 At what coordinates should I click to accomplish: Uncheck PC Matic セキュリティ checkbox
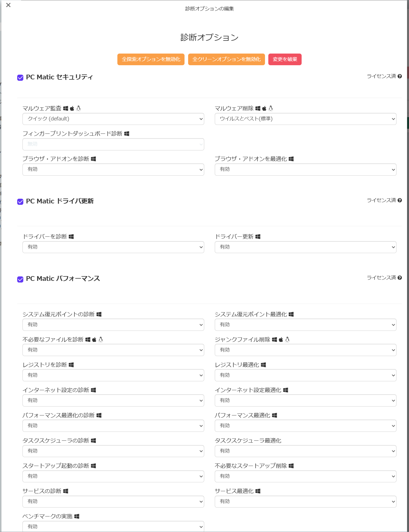click(x=20, y=78)
